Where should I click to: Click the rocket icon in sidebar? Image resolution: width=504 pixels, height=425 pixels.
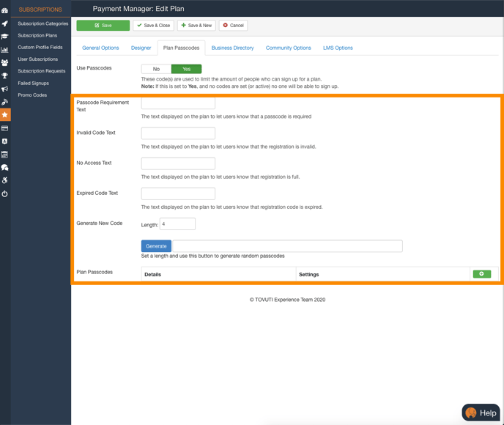pos(5,23)
